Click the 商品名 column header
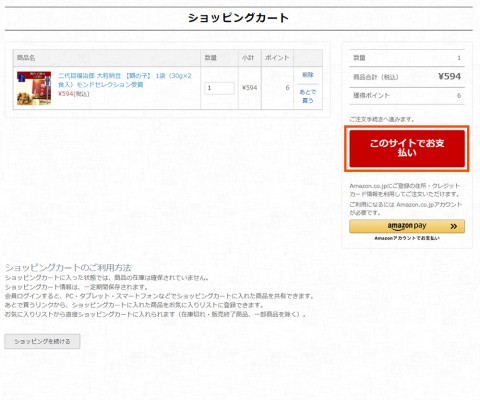 tap(26, 58)
